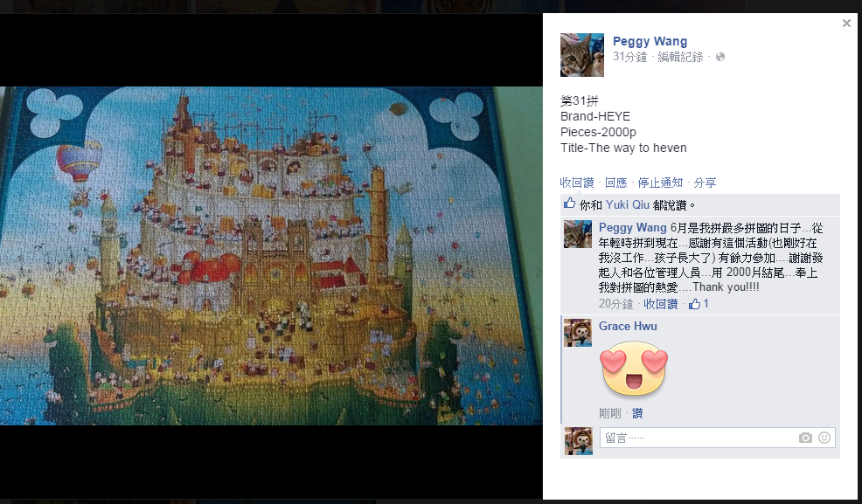Click 收回讚 under the post to unlike
The image size is (862, 504).
tap(577, 183)
